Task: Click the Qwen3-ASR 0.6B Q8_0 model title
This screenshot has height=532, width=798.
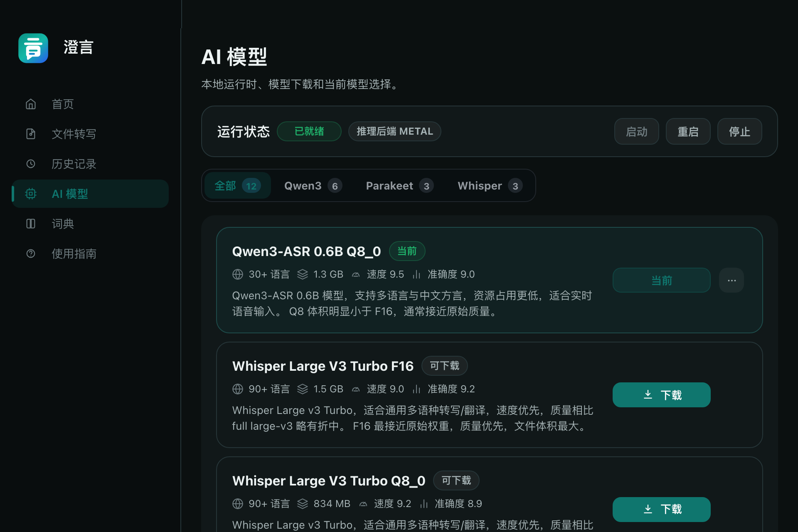Action: click(x=307, y=251)
